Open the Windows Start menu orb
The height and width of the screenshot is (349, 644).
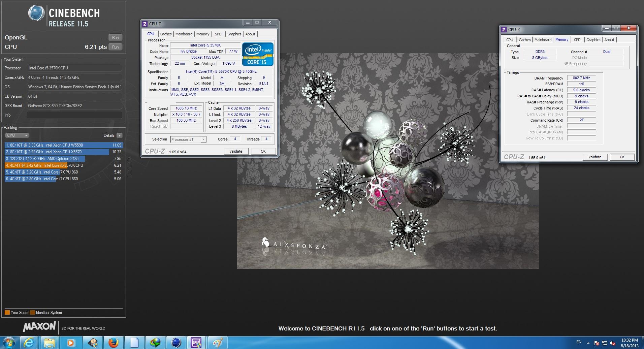click(x=9, y=342)
